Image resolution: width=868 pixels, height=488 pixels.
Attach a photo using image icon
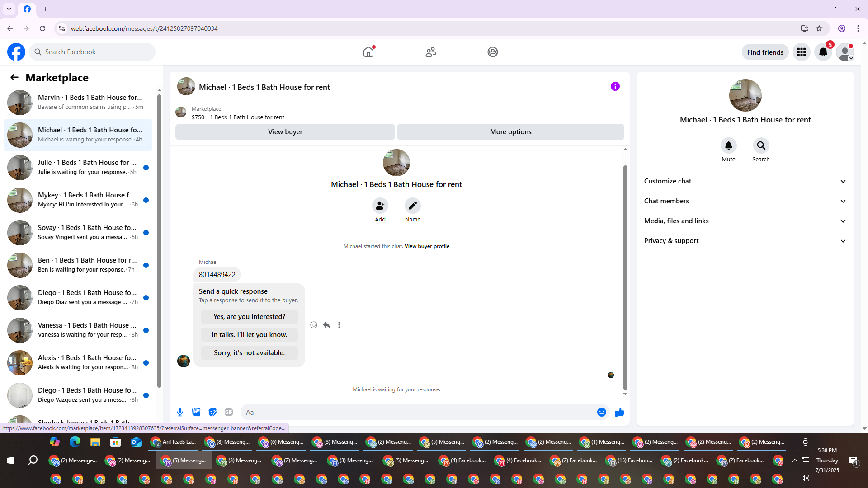coord(196,412)
